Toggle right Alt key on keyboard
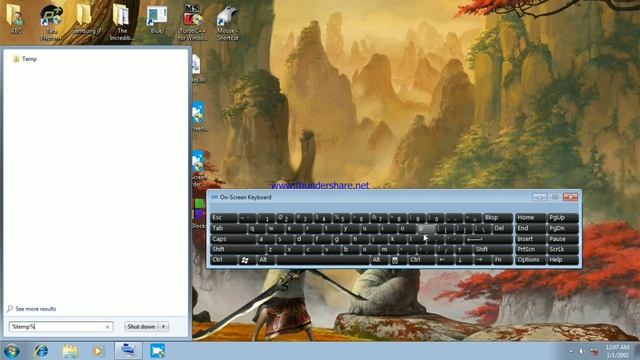This screenshot has height=360, width=640. pos(379,260)
